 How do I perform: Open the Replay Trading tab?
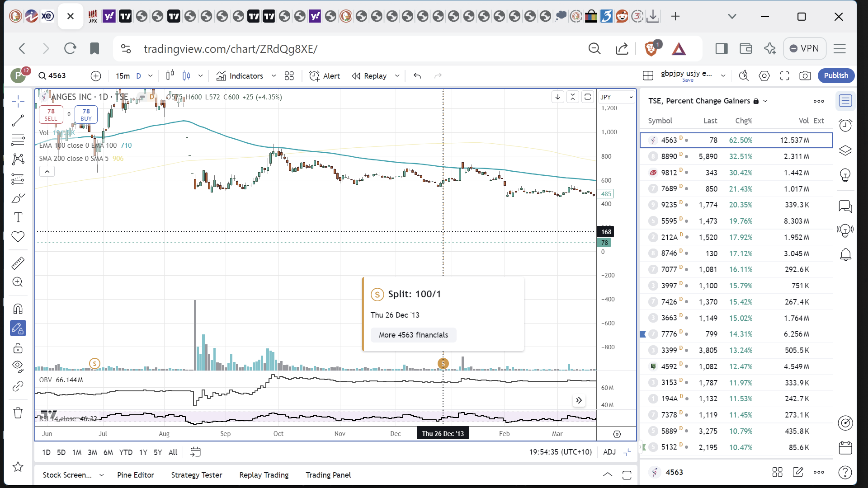point(264,475)
